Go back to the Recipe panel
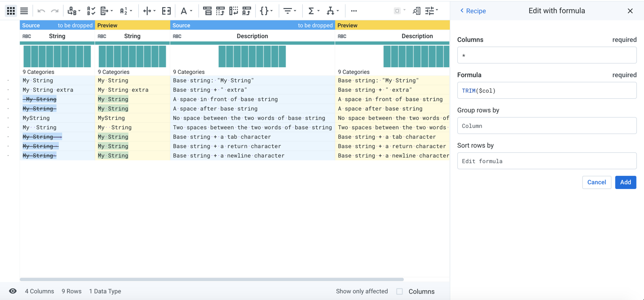644x300 pixels. [x=472, y=10]
